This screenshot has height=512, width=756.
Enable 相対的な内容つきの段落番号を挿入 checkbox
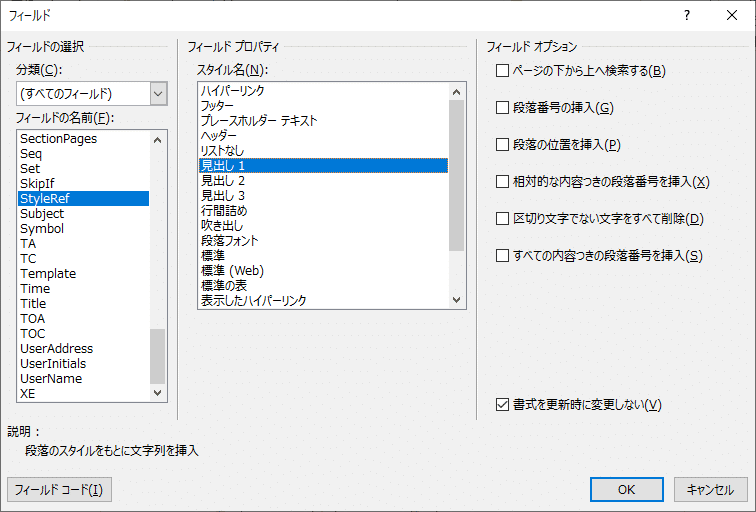502,182
